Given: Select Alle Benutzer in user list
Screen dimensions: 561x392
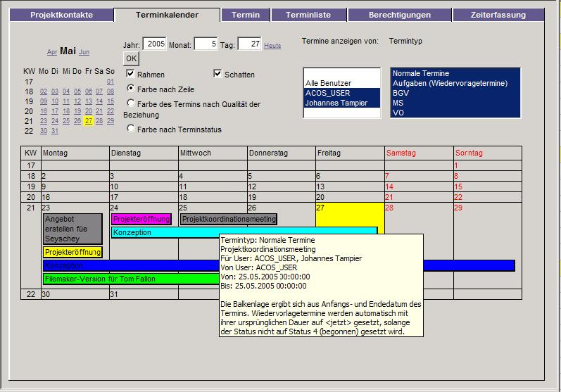Looking at the screenshot, I should click(341, 83).
